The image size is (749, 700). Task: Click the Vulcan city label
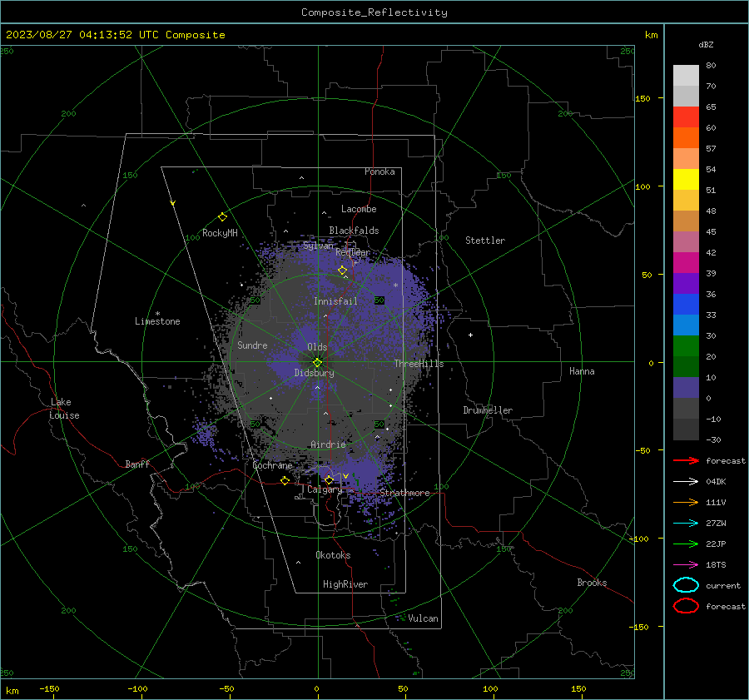click(423, 618)
